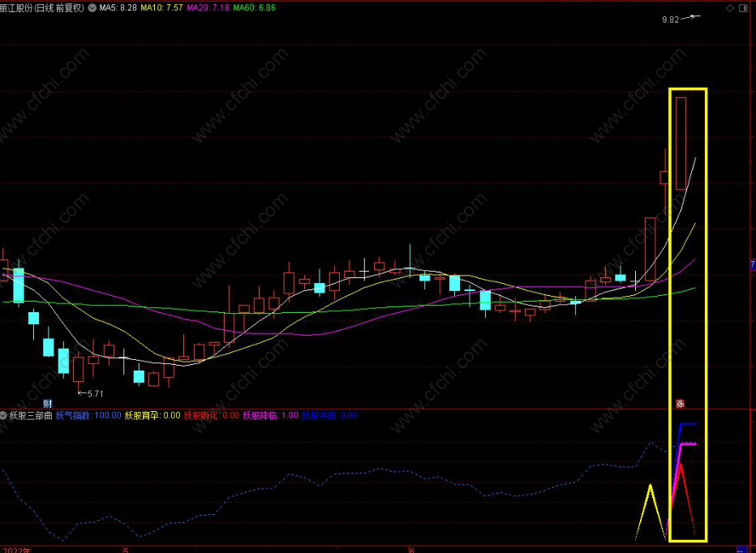Screen dimensions: 756x553
Task: Click the dark blue 0.00 indicator value
Action: pyautogui.click(x=349, y=416)
